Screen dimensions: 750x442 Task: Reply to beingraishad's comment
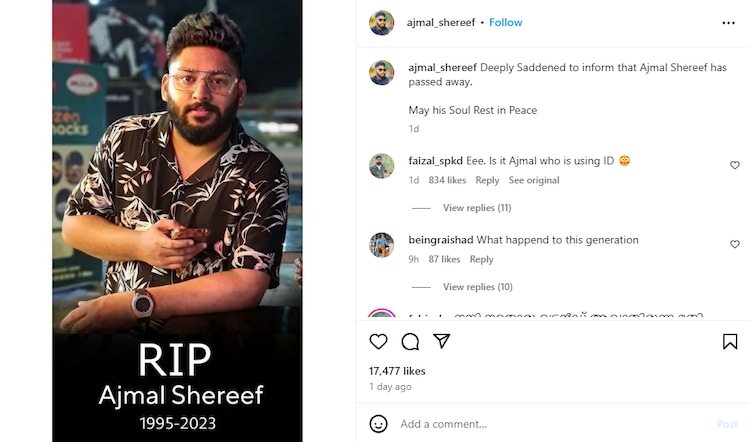click(x=481, y=259)
